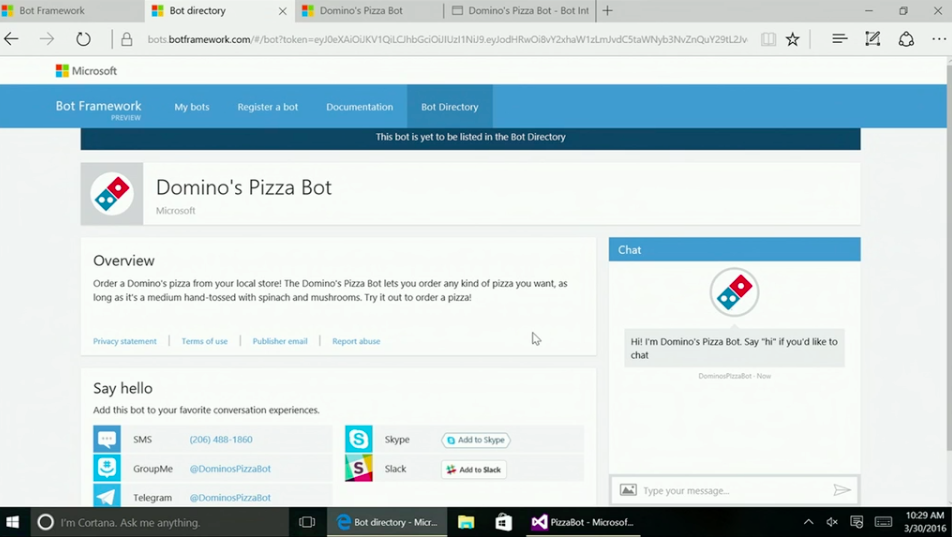
Task: Click the Telegram channel icon
Action: 107,496
